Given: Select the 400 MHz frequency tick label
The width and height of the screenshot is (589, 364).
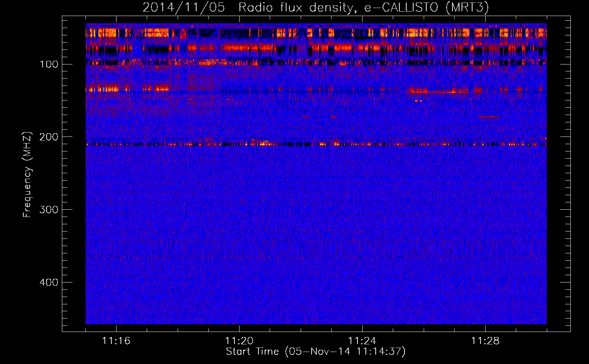Looking at the screenshot, I should point(49,282).
